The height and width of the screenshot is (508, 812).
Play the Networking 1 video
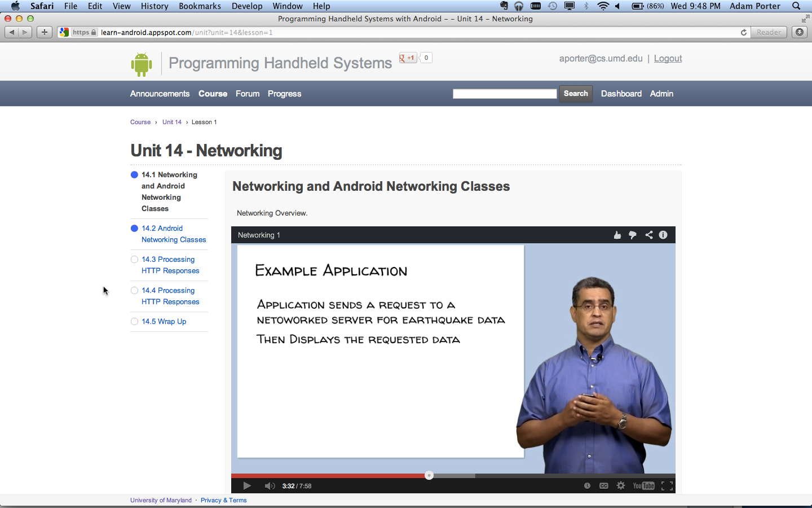point(247,486)
